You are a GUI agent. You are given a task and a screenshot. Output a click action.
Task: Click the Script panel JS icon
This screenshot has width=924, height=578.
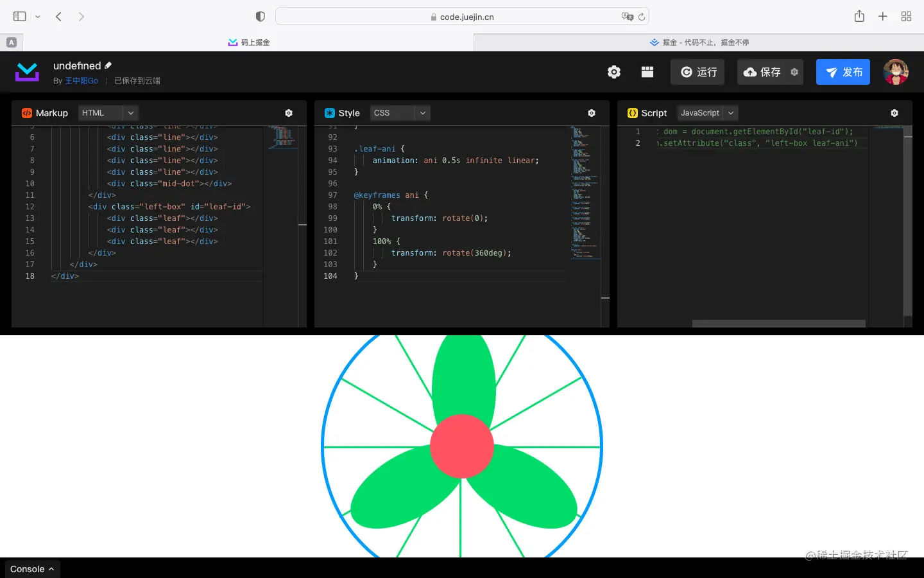pos(633,113)
